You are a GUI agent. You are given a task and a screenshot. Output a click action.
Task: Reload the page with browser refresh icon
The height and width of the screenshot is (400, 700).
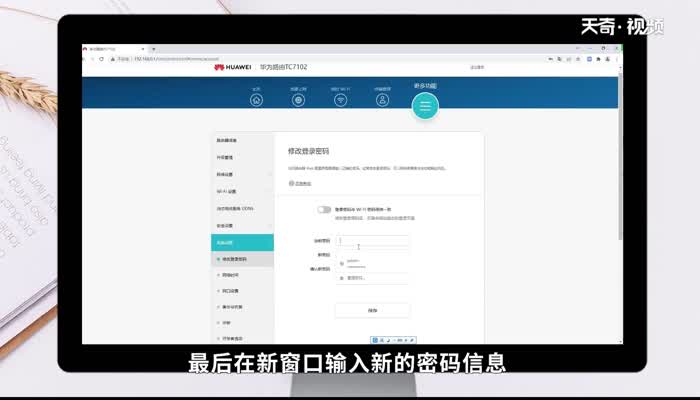click(101, 59)
